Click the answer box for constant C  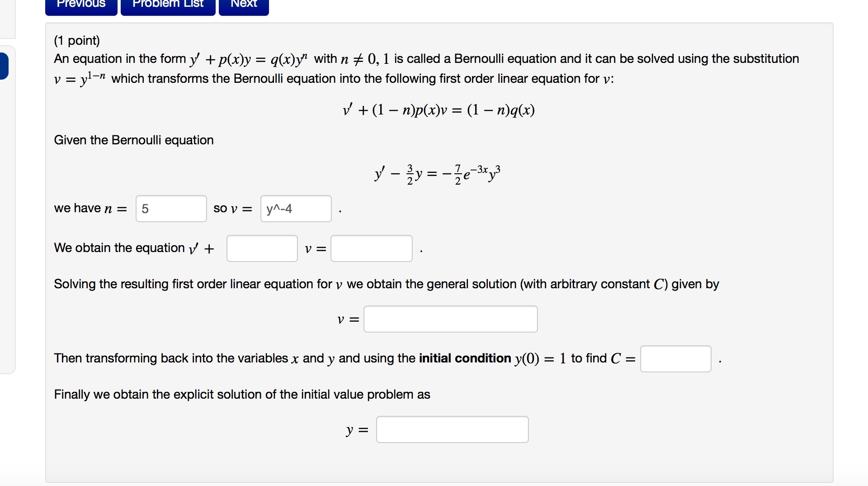tap(675, 358)
